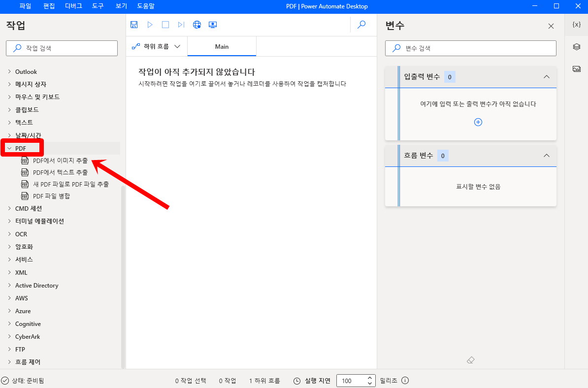Collapse the PDF action category
The height and width of the screenshot is (388, 588).
21,148
